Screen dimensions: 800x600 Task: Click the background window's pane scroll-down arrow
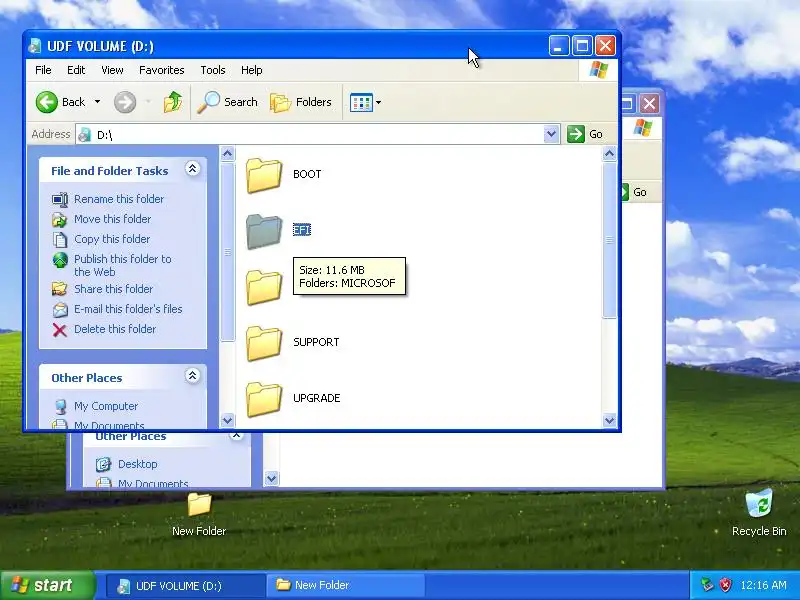click(x=271, y=479)
